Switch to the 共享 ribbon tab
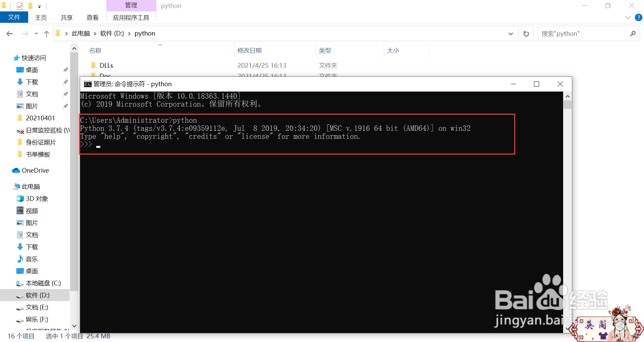 66,17
